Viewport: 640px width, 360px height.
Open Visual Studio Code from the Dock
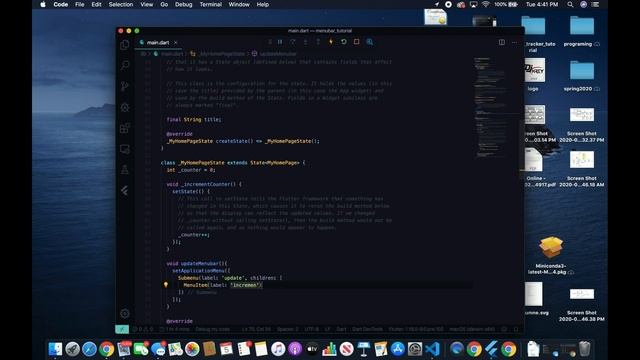[432, 349]
